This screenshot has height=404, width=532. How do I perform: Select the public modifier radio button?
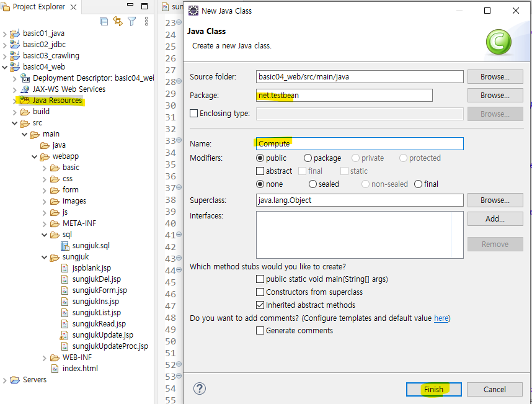(260, 158)
